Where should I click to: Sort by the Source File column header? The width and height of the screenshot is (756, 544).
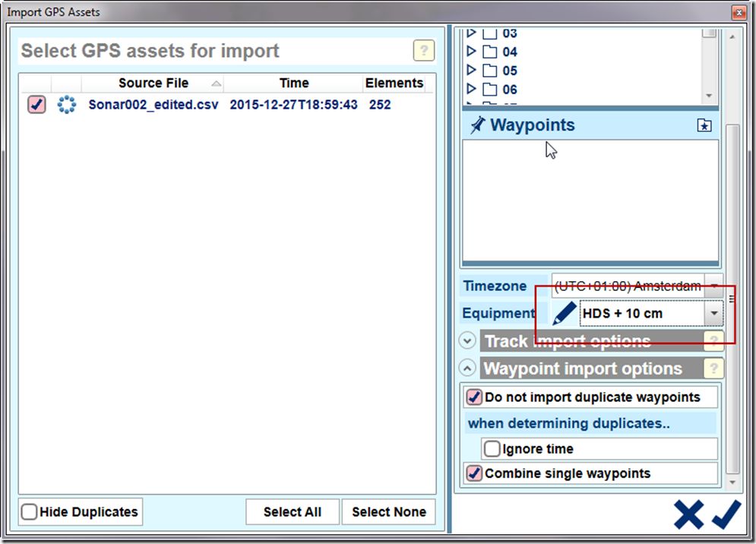(153, 83)
